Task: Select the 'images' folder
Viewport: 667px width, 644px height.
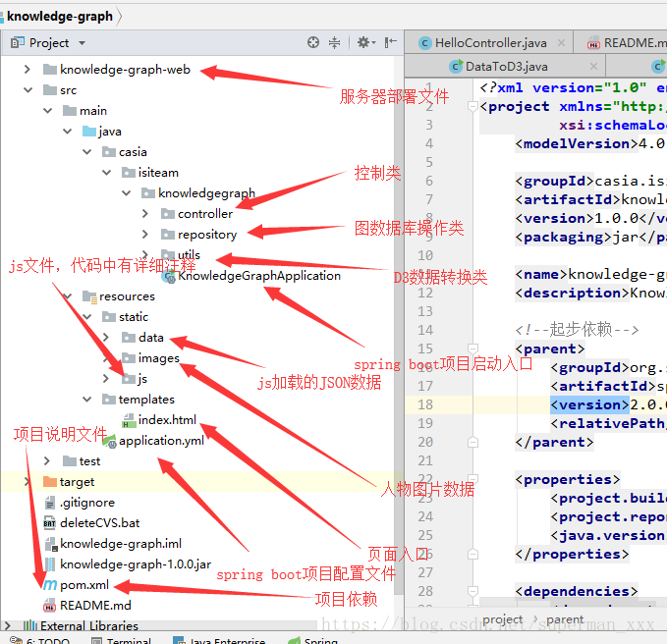Action: coord(159,358)
